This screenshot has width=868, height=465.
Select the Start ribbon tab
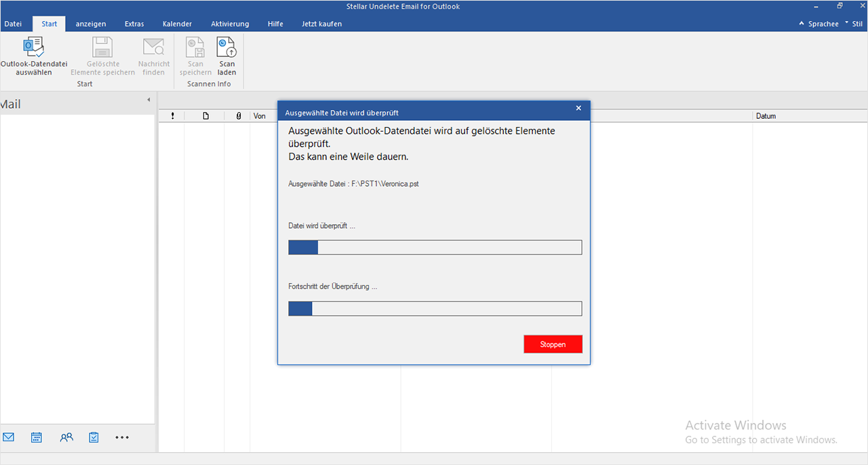click(50, 24)
